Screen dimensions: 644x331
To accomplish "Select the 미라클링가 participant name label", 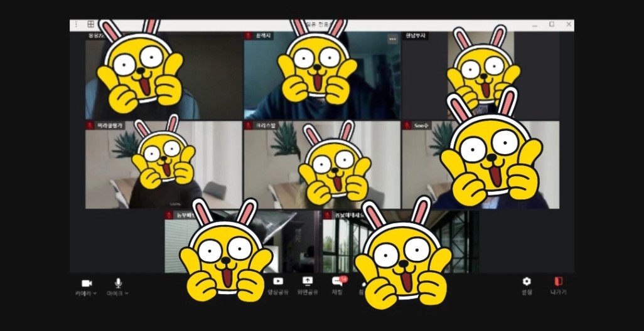I will 109,125.
